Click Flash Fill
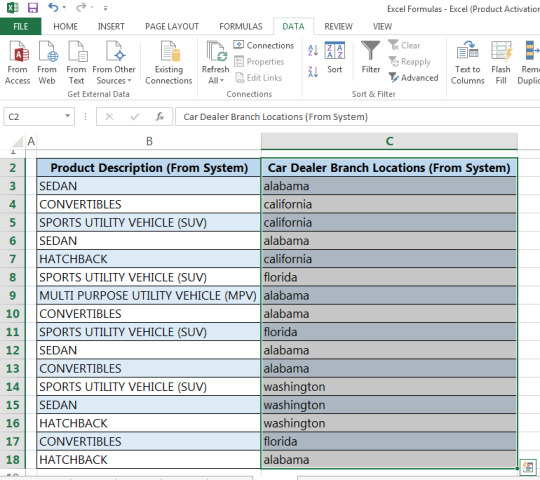The image size is (540, 480). (x=501, y=62)
